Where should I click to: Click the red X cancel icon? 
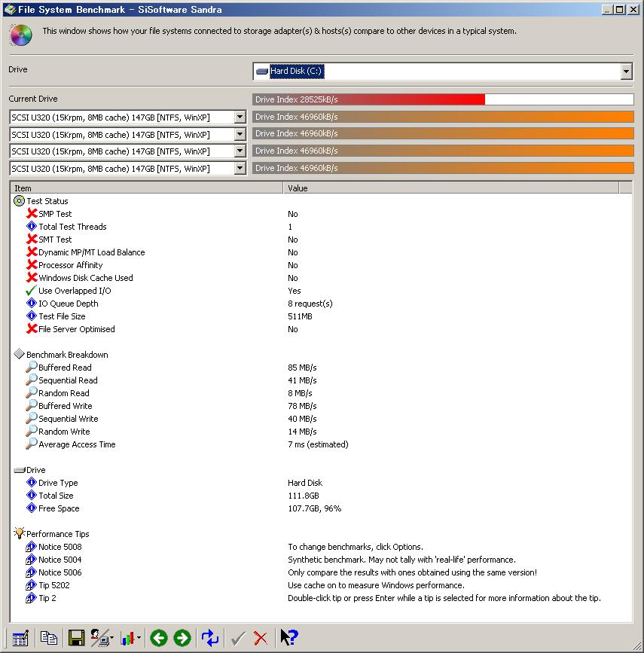261,638
